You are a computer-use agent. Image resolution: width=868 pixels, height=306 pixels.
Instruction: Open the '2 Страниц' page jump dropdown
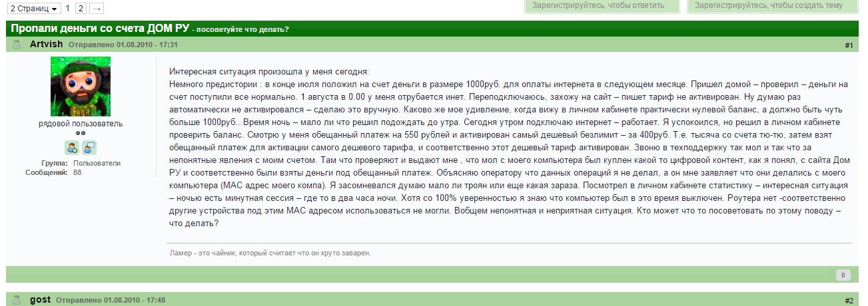click(x=32, y=8)
